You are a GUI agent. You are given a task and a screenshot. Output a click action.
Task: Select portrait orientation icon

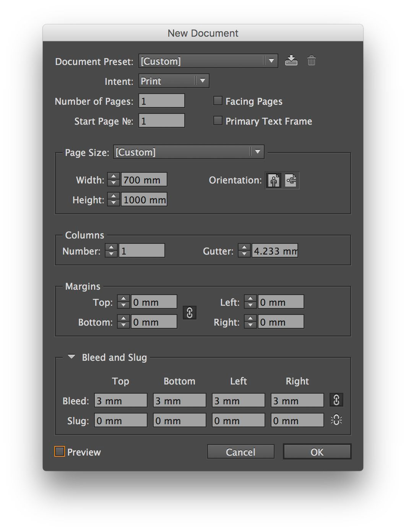coord(274,180)
